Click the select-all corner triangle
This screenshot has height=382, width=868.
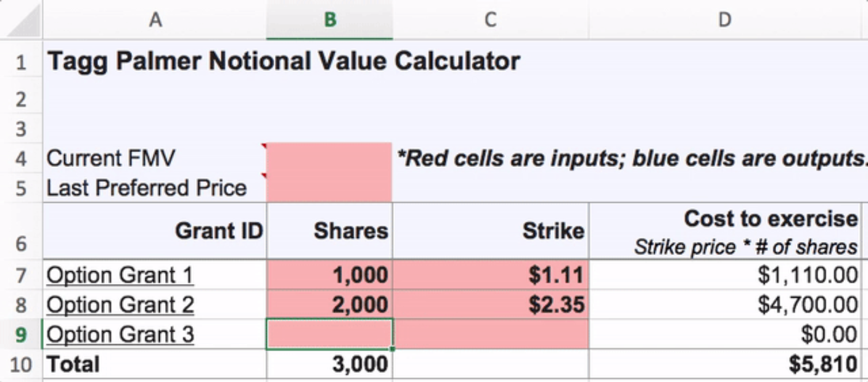(22, 21)
